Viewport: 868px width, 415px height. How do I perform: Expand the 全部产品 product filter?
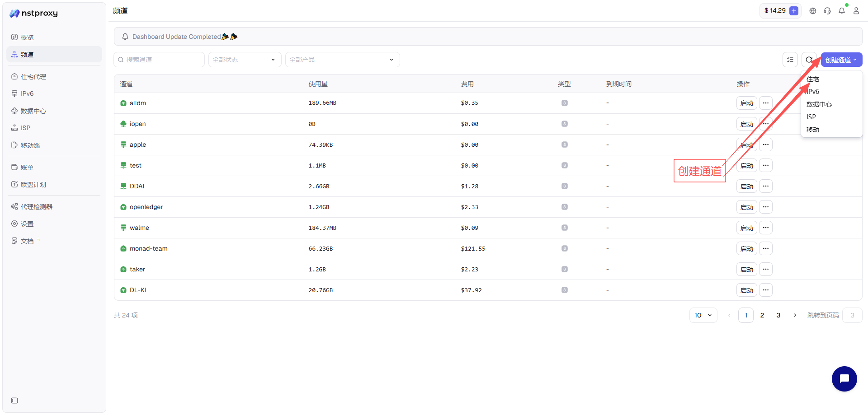[x=342, y=60]
